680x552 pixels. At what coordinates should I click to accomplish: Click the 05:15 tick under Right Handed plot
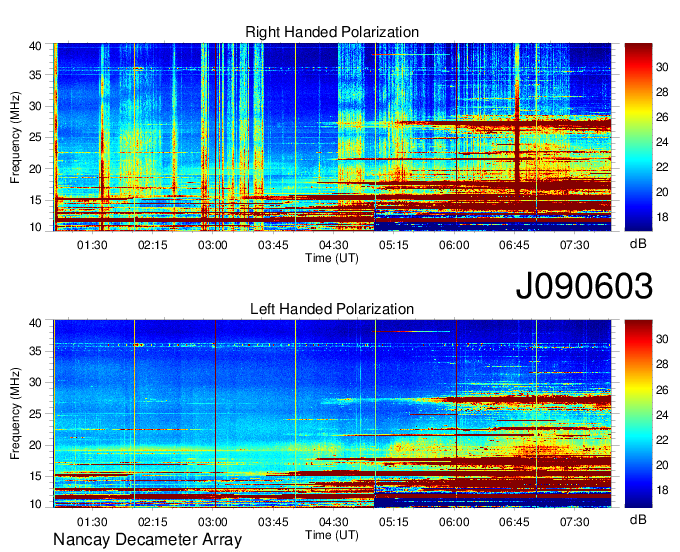tap(393, 245)
